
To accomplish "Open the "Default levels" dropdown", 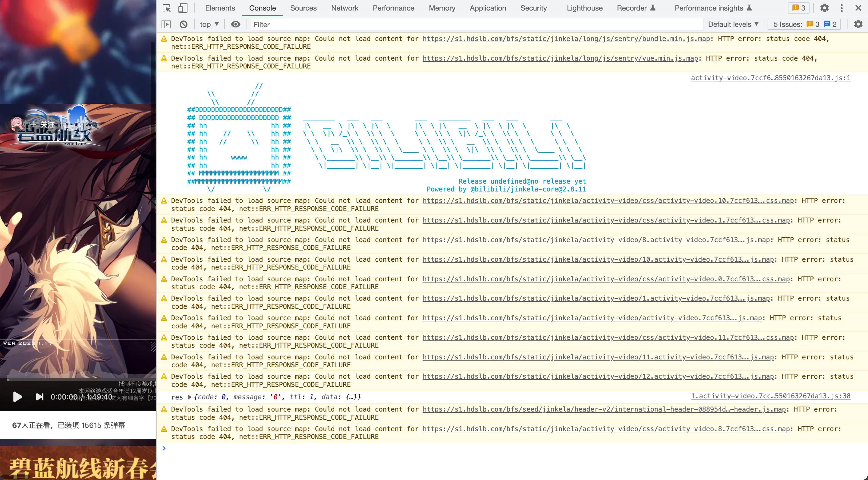I will (x=733, y=24).
